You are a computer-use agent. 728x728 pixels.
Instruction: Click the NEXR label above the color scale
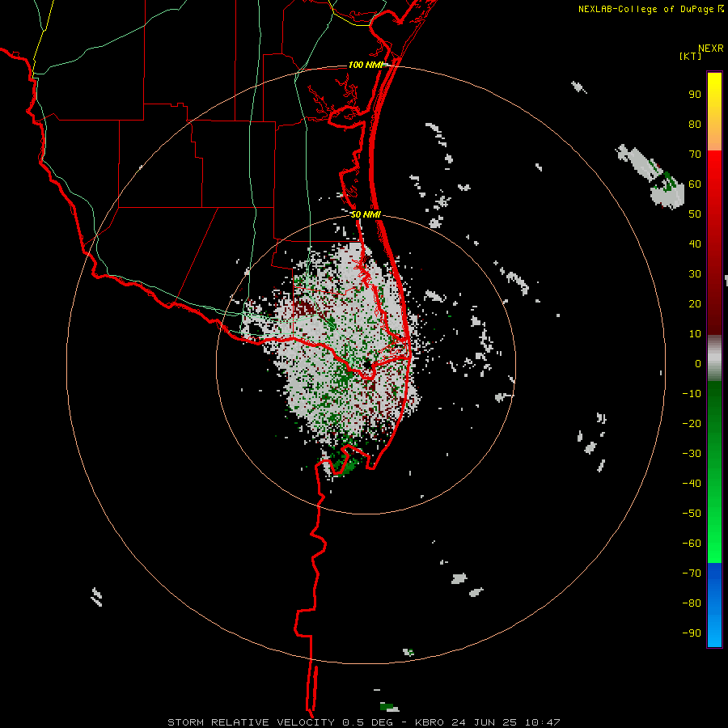click(711, 49)
